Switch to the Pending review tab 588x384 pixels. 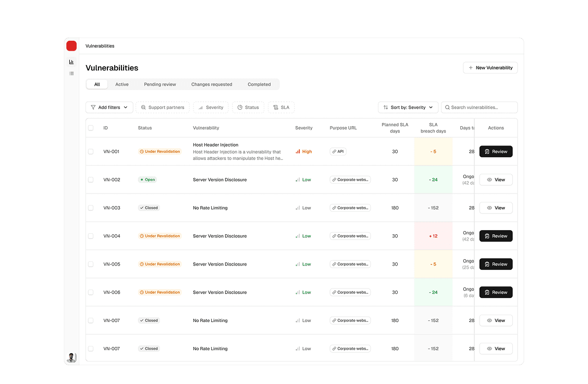(160, 85)
